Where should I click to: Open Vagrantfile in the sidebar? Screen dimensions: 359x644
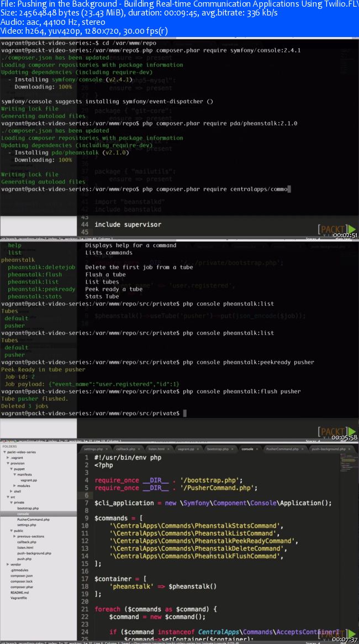19,599
